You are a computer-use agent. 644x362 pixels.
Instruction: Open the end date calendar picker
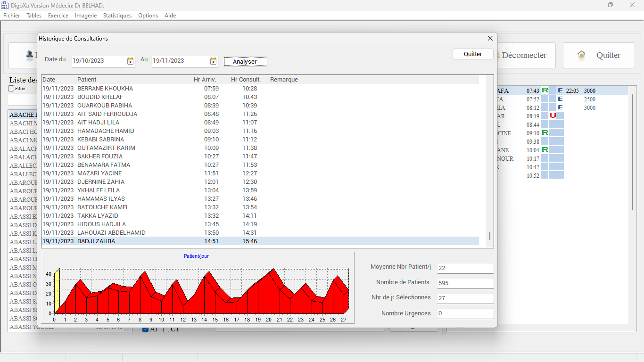213,61
